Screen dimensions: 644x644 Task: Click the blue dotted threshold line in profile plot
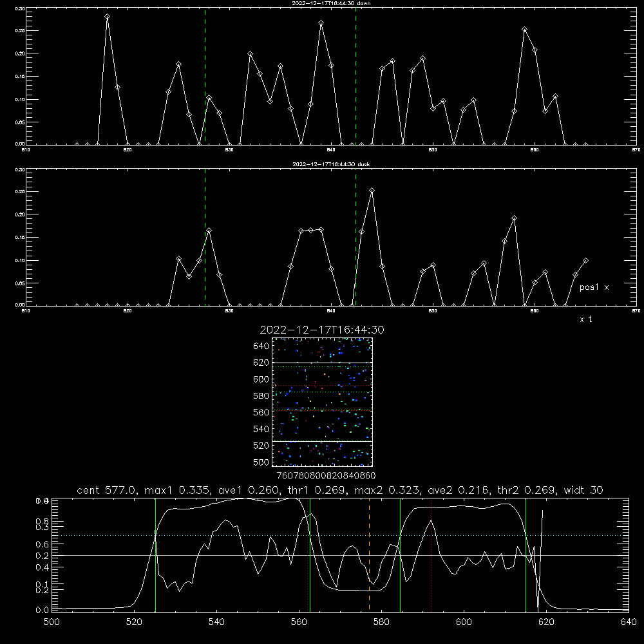pyautogui.click(x=340, y=536)
